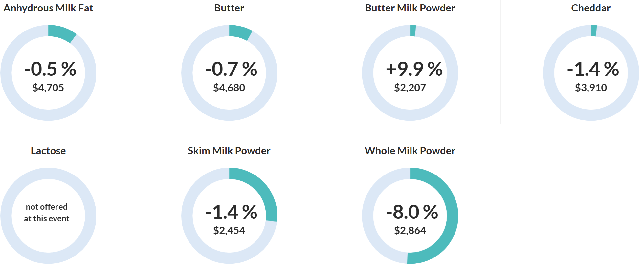Click the Whole Milk Powder heading
The height and width of the screenshot is (267, 644).
click(x=410, y=151)
